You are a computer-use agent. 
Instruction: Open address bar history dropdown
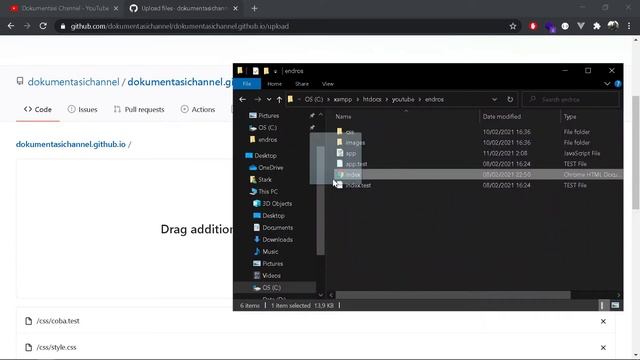494,99
